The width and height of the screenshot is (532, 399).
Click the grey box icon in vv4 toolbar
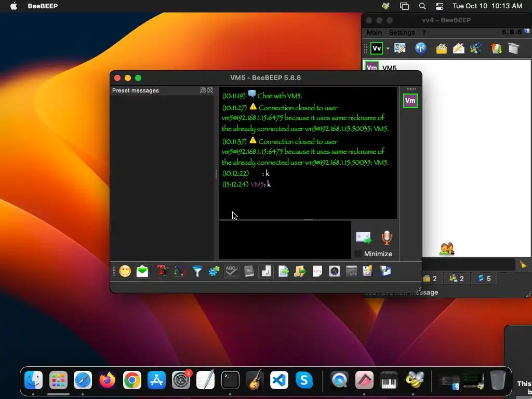point(514,48)
